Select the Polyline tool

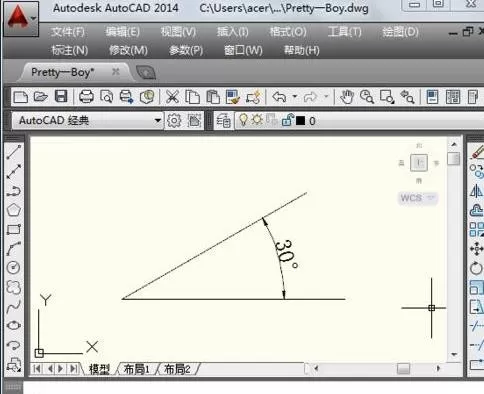[x=14, y=191]
